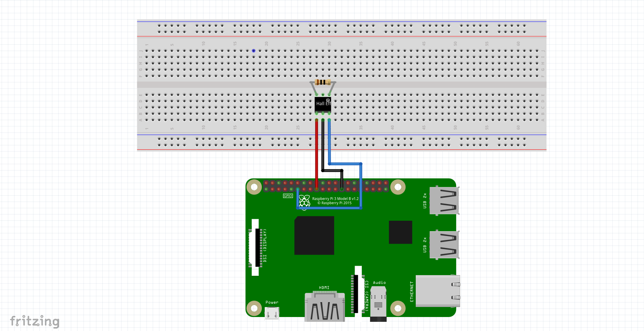The image size is (644, 331).
Task: Click the top-left mounting hole of the Pi
Action: (x=254, y=187)
